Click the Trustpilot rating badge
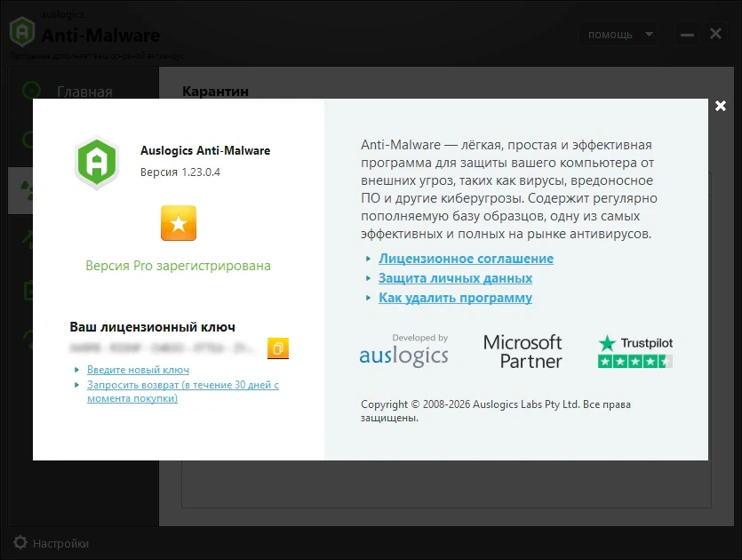The image size is (742, 560). pyautogui.click(x=635, y=351)
